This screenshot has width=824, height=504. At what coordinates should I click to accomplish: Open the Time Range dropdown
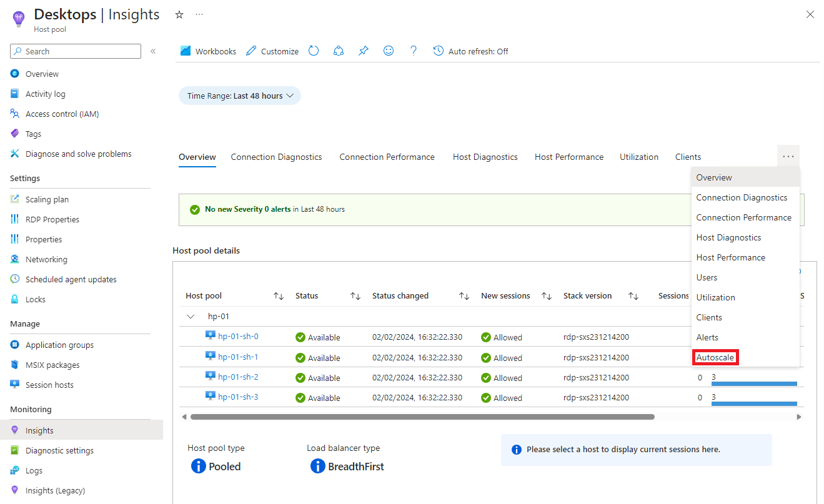[x=240, y=96]
